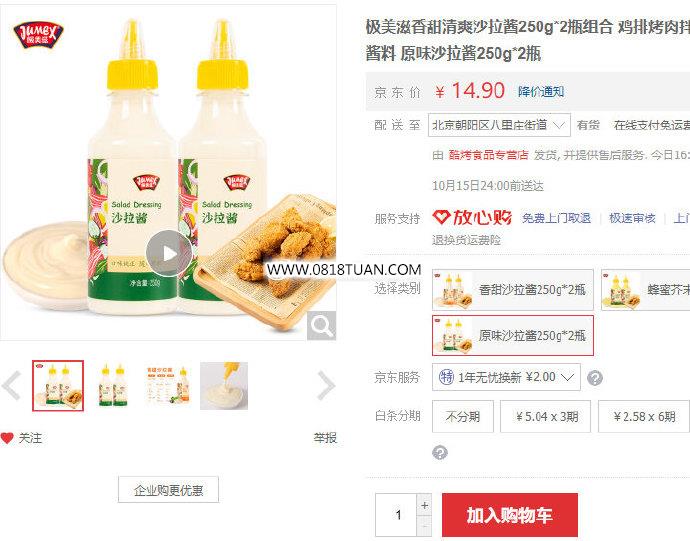Select ¥5.04 x 3期 installment option
Viewport: 690px width, 541px height.
(x=546, y=416)
